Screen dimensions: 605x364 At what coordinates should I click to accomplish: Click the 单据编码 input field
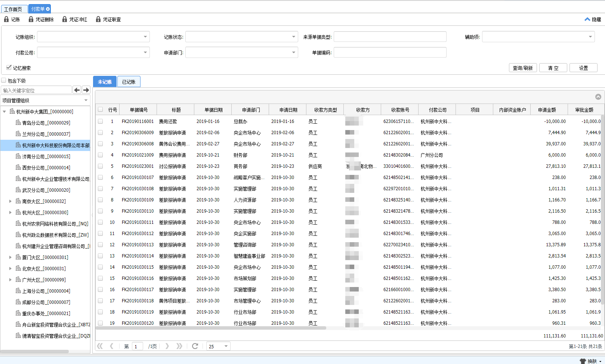pyautogui.click(x=390, y=52)
